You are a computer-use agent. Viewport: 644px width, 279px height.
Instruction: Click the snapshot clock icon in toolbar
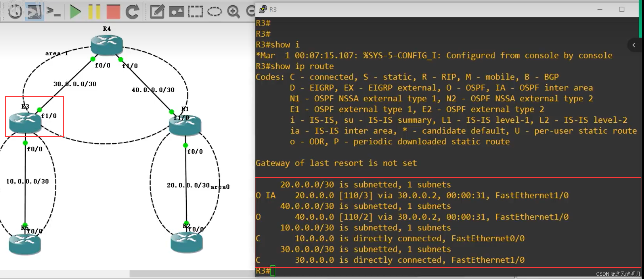click(15, 11)
